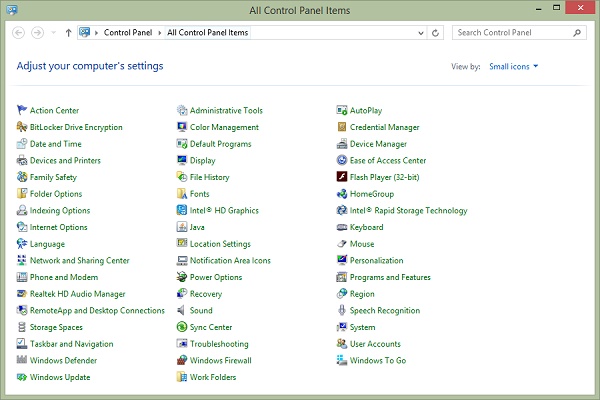Open Personalization link
The image size is (600, 400).
pyautogui.click(x=377, y=260)
